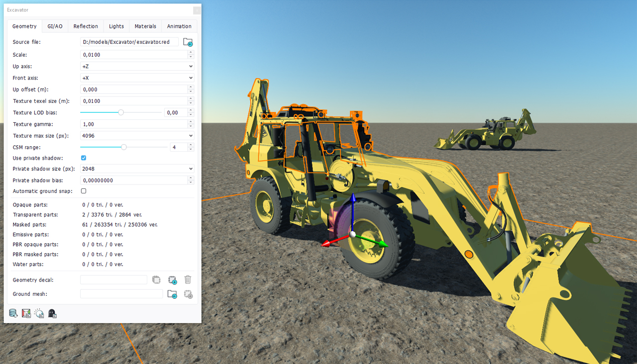Switch to the Materials tab

click(x=145, y=26)
